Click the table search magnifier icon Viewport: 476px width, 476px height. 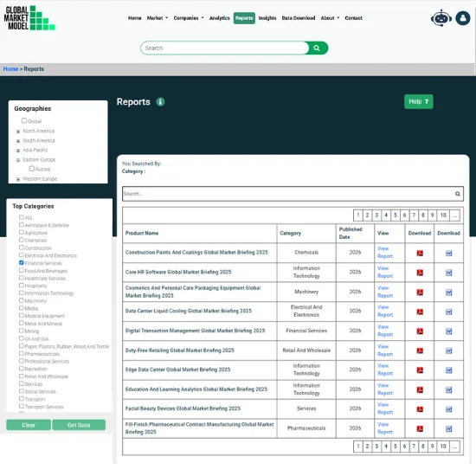[457, 194]
